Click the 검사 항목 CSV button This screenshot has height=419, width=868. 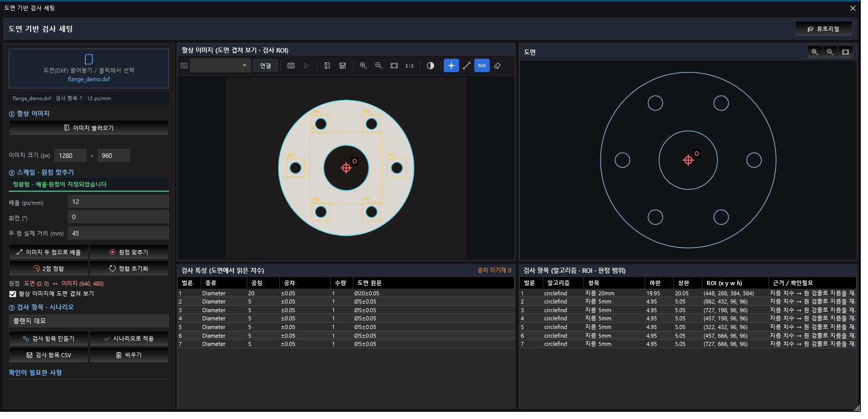point(49,355)
